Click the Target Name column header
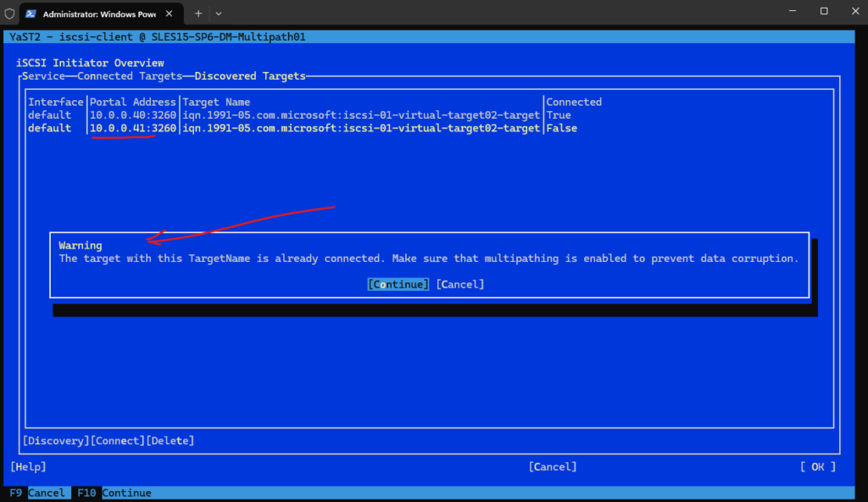This screenshot has height=502, width=868. click(216, 102)
